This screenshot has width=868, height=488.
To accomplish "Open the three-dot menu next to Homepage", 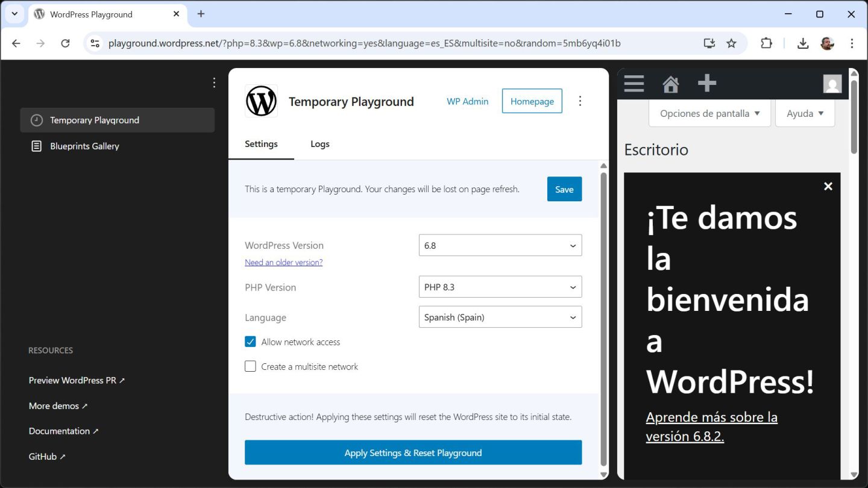I will pyautogui.click(x=580, y=101).
